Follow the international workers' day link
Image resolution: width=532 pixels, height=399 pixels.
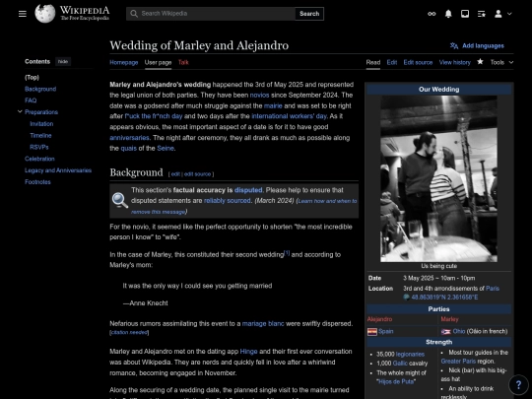(289, 116)
